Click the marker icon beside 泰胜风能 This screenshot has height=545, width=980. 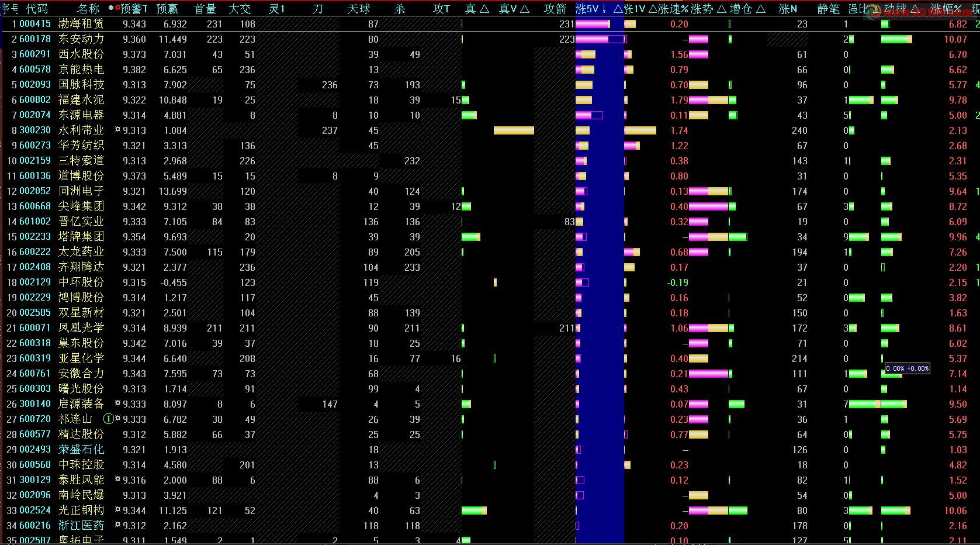click(x=118, y=480)
